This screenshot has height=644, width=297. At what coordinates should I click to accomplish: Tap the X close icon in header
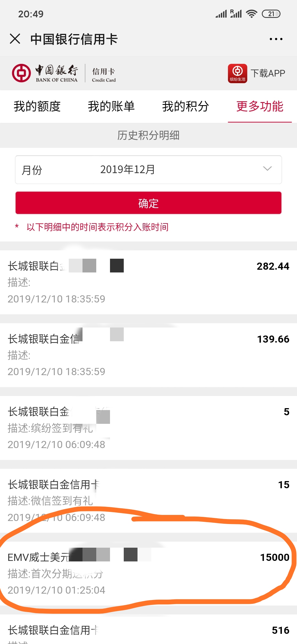tap(15, 39)
